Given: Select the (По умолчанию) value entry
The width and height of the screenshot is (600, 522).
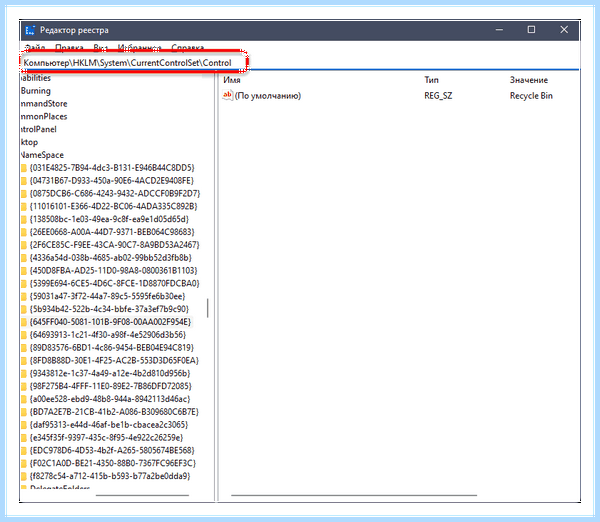Looking at the screenshot, I should [x=267, y=96].
